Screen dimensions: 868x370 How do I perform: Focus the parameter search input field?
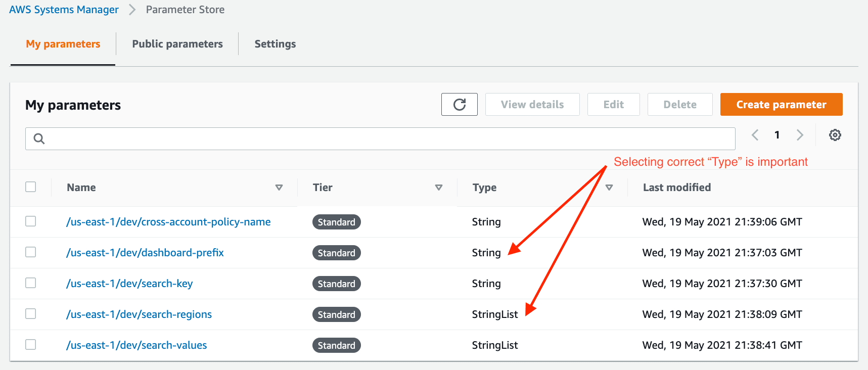[x=380, y=138]
